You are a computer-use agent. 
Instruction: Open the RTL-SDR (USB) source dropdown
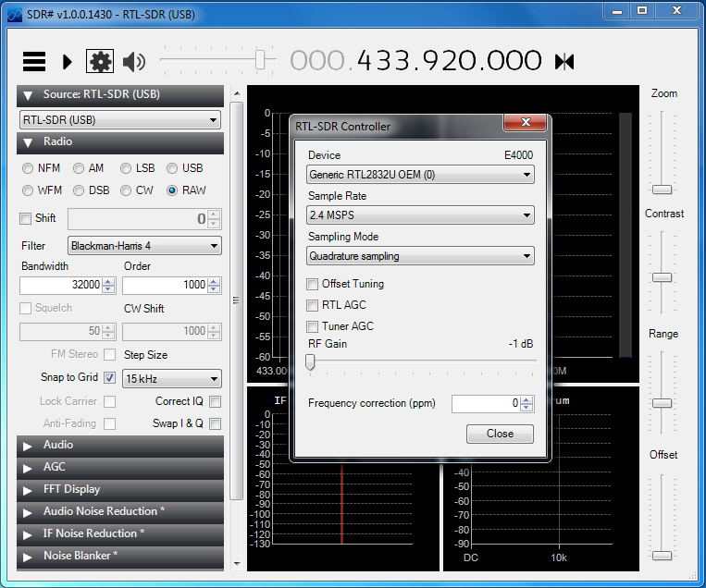coord(119,120)
